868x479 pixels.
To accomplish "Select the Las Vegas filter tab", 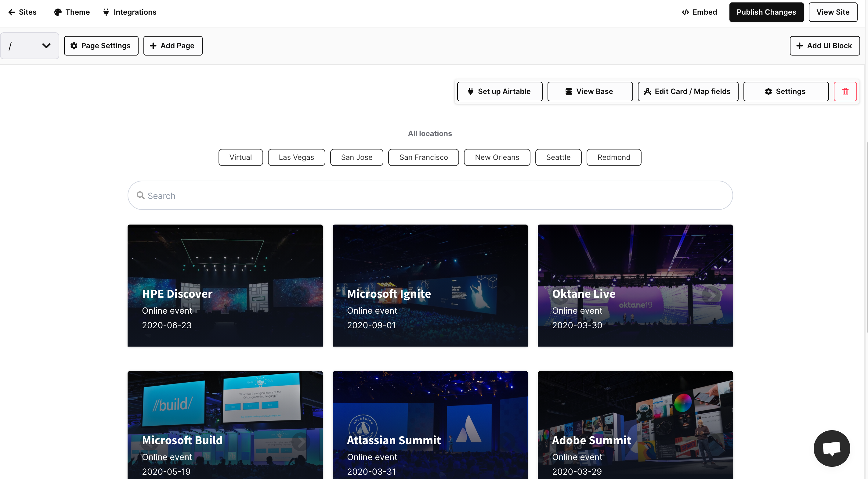I will 296,157.
